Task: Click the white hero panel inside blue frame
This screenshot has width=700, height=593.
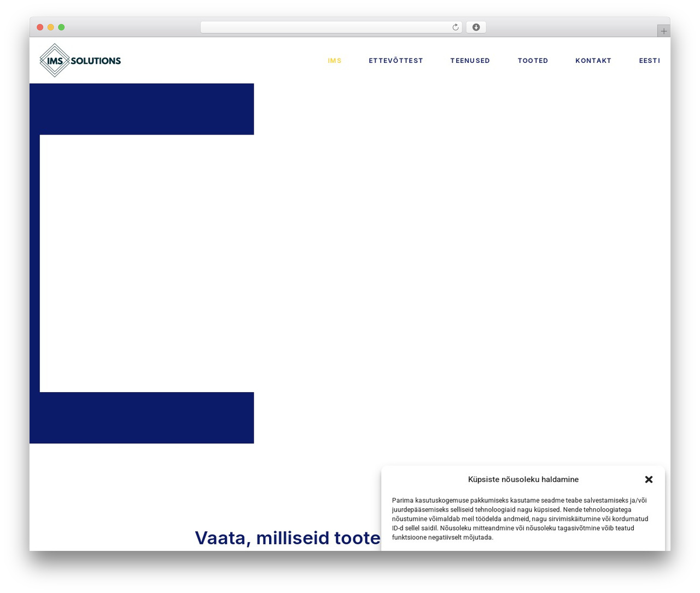Action: coord(147,263)
